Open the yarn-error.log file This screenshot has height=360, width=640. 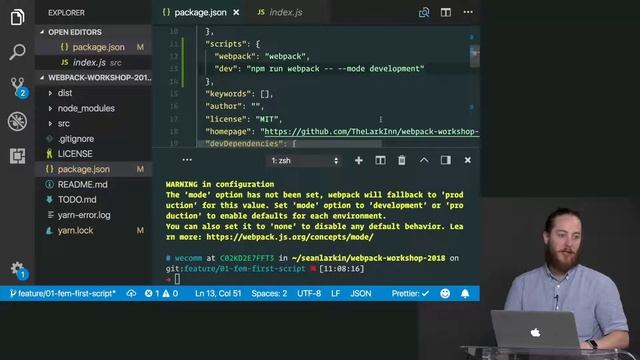pos(93,215)
